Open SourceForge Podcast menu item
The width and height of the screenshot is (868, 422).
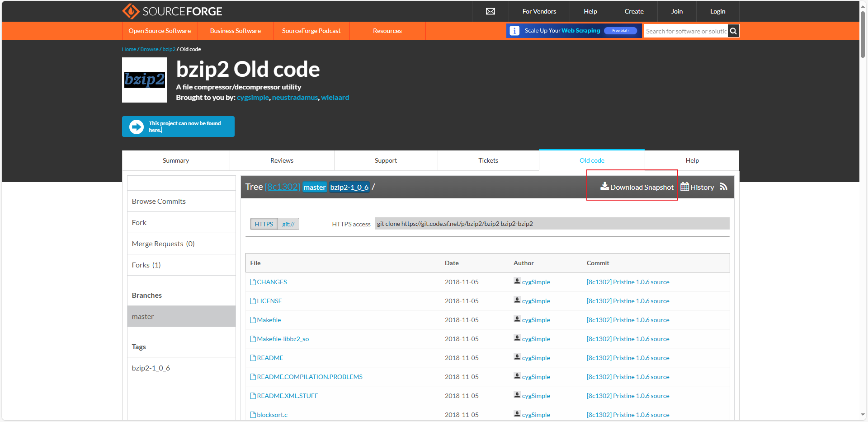311,31
